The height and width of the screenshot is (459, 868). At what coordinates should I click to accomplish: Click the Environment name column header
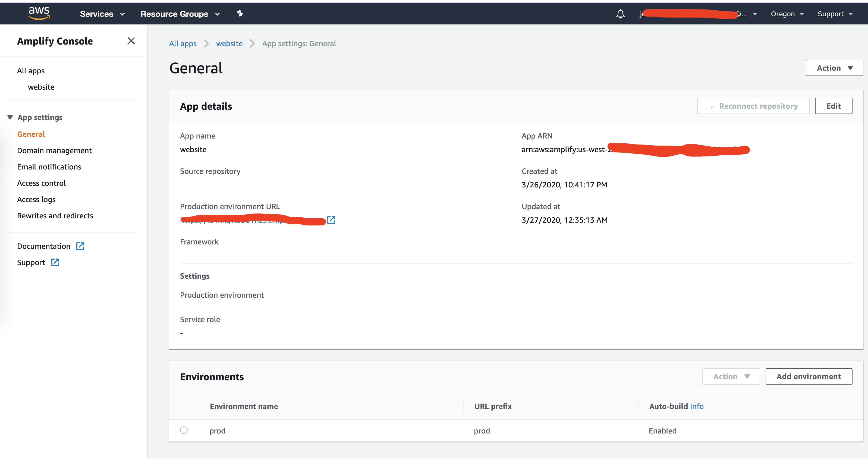(244, 406)
